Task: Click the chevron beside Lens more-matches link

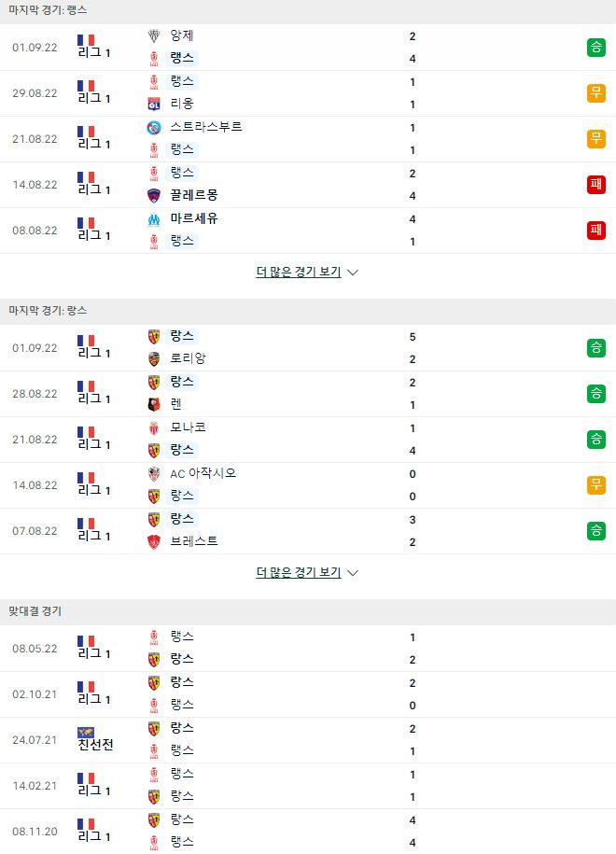Action: (353, 573)
